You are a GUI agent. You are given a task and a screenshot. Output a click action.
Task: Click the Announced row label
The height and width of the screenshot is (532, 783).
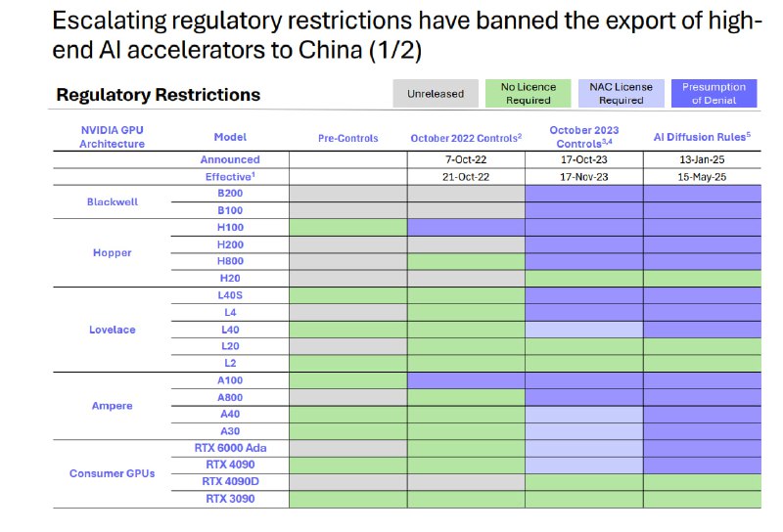(x=230, y=159)
